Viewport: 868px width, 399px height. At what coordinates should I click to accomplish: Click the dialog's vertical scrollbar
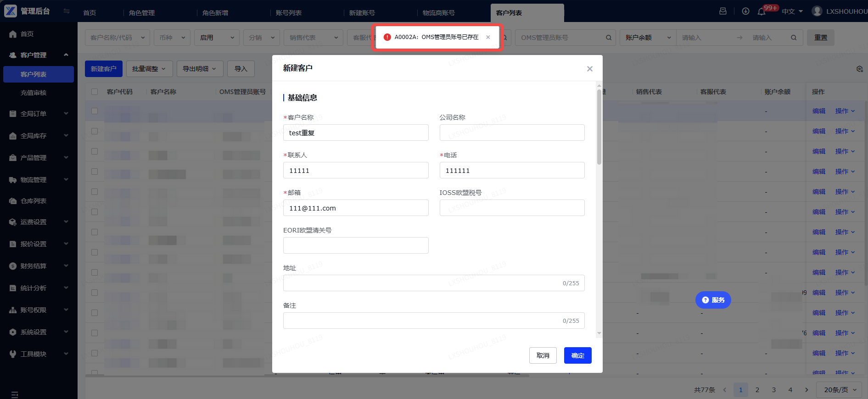[599, 127]
